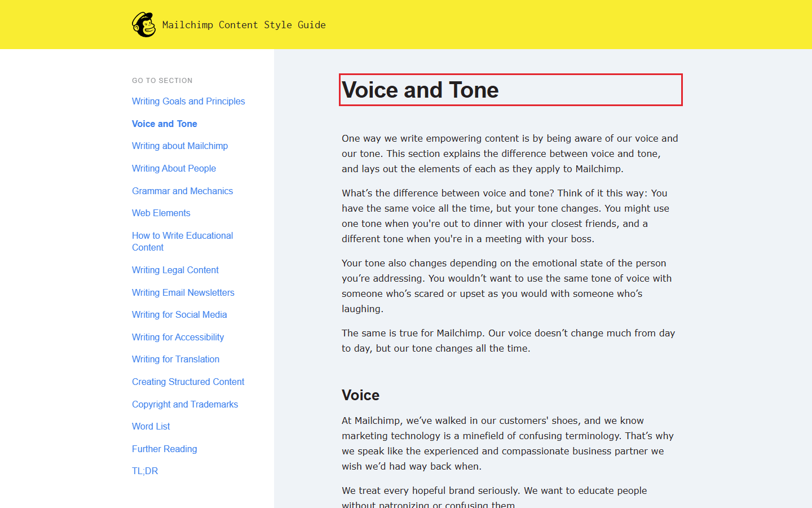This screenshot has width=812, height=508.
Task: Click the paragraph starting "The same is true"
Action: (509, 340)
